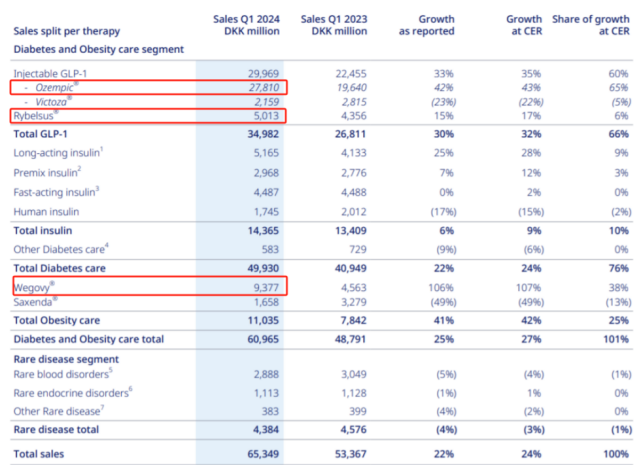Select Total GLP-1 value 34,982
The width and height of the screenshot is (640, 466).
pos(263,134)
